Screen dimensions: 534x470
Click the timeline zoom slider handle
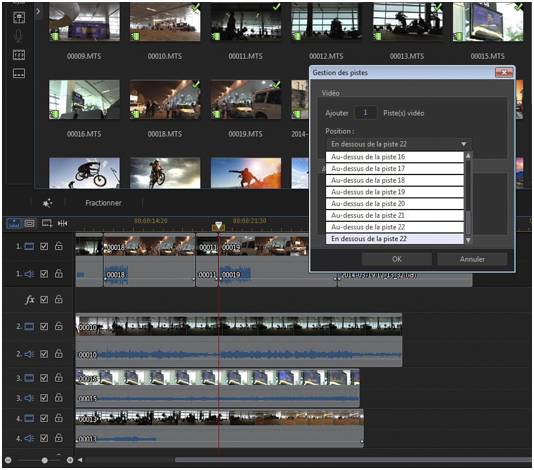click(44, 460)
